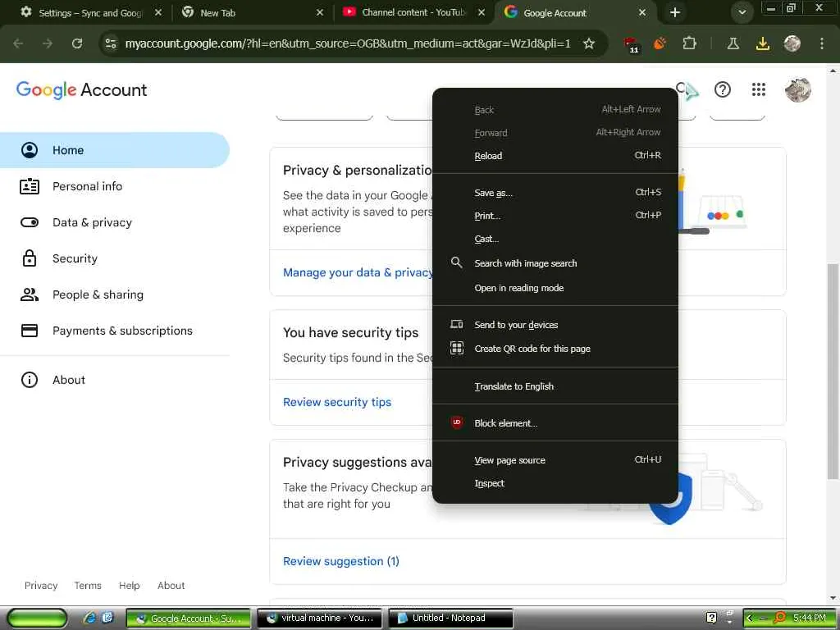This screenshot has height=630, width=840.
Task: Open the Extensions puzzle piece menu
Action: click(689, 43)
